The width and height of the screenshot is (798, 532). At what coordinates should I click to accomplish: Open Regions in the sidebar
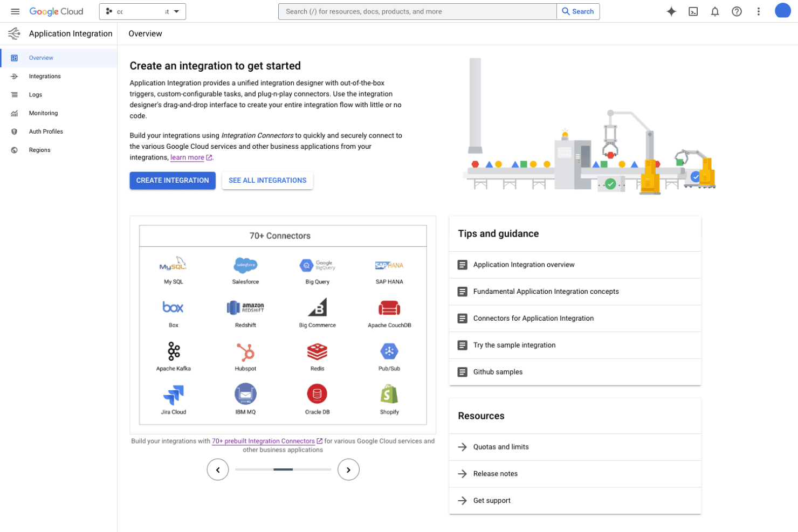59,150
